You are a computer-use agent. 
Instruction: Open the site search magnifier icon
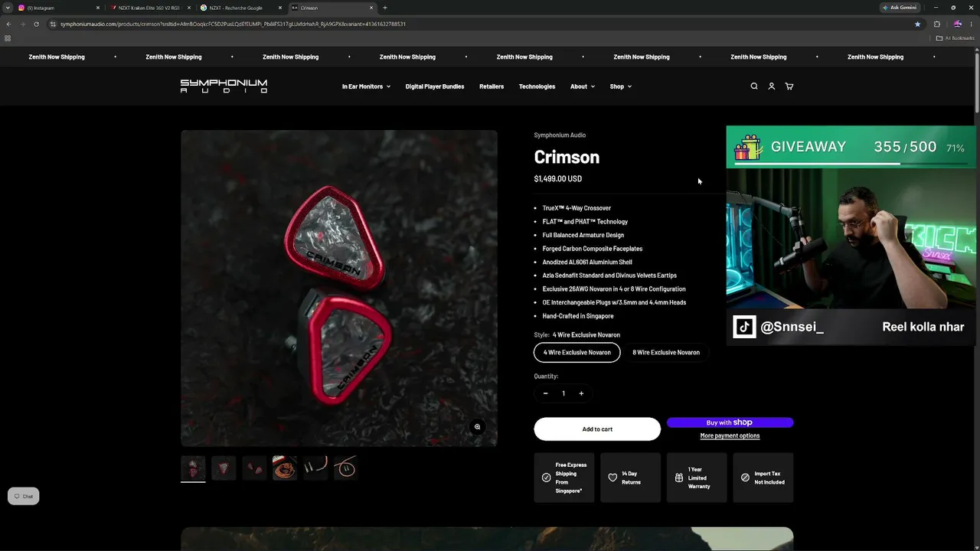coord(754,86)
